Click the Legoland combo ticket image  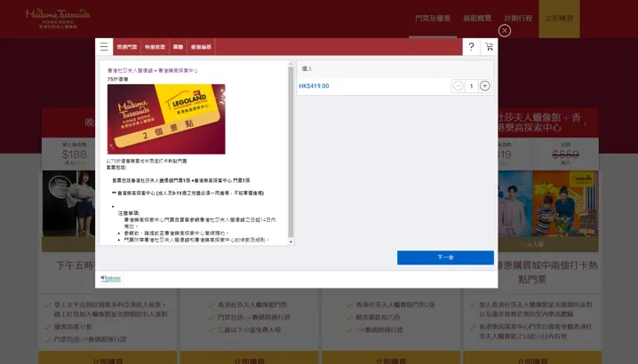pyautogui.click(x=166, y=119)
